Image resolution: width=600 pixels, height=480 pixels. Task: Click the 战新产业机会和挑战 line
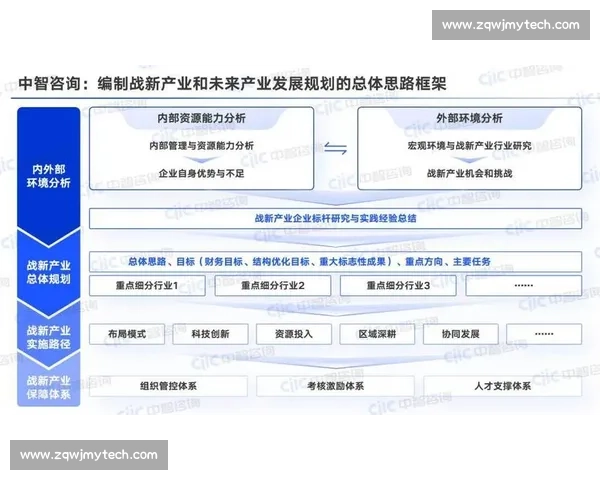[x=470, y=173]
